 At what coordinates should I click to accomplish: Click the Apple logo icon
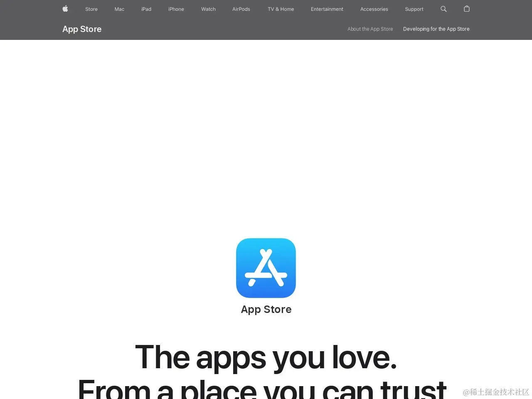pos(65,9)
